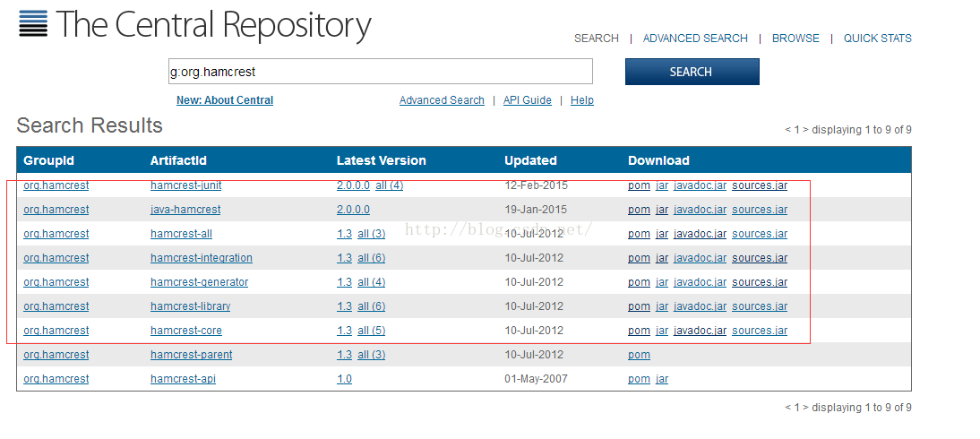Click the search query input field
The image size is (980, 439).
click(381, 72)
